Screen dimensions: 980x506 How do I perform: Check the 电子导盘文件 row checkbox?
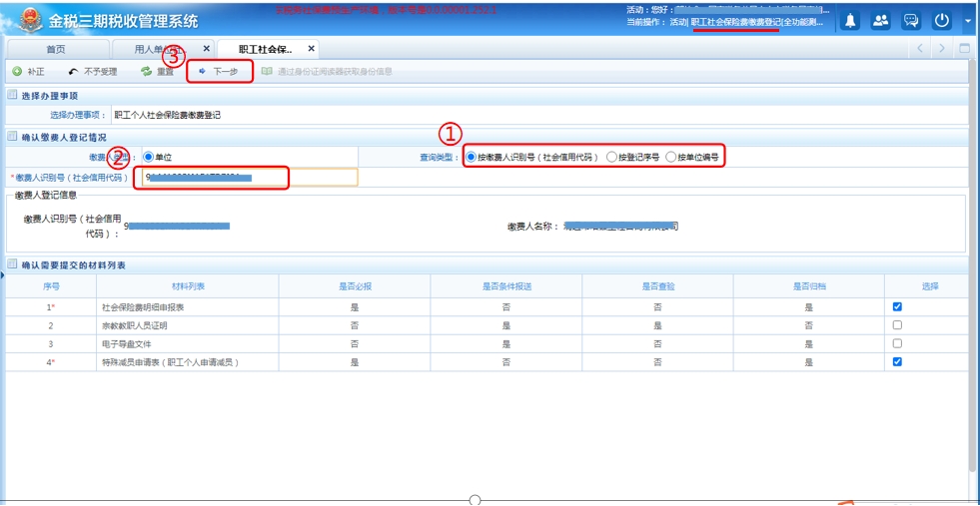tap(897, 343)
